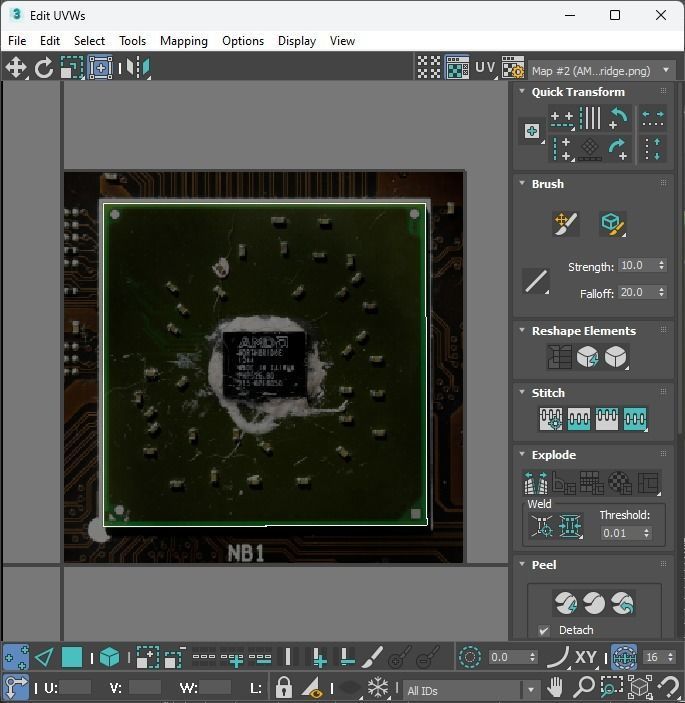Click Stitch Custom flyout icon
Screen dimensions: 685x703
[635, 419]
